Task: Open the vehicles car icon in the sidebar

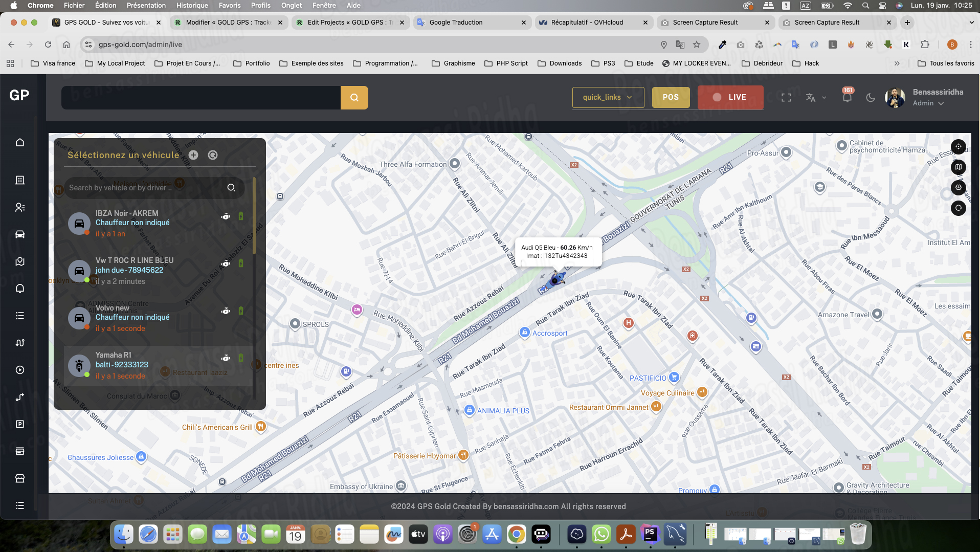Action: click(x=20, y=234)
